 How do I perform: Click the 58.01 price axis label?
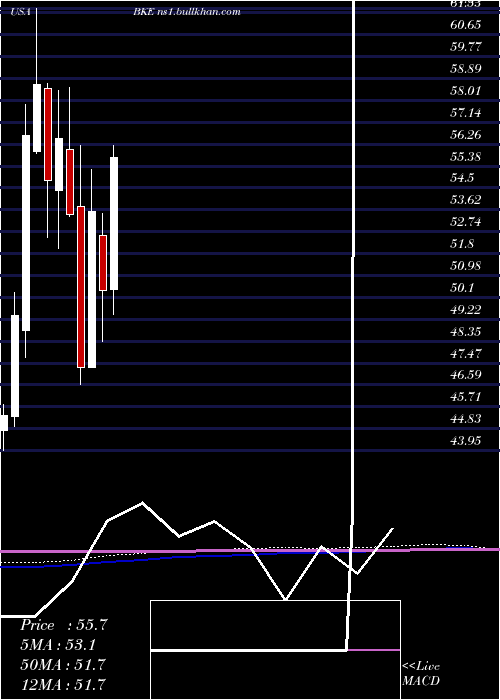(x=466, y=90)
